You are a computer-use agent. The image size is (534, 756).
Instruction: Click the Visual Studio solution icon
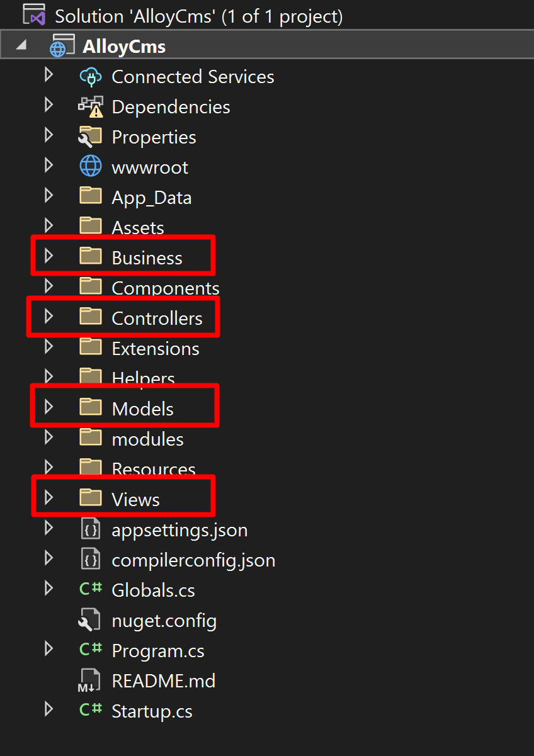pos(34,15)
